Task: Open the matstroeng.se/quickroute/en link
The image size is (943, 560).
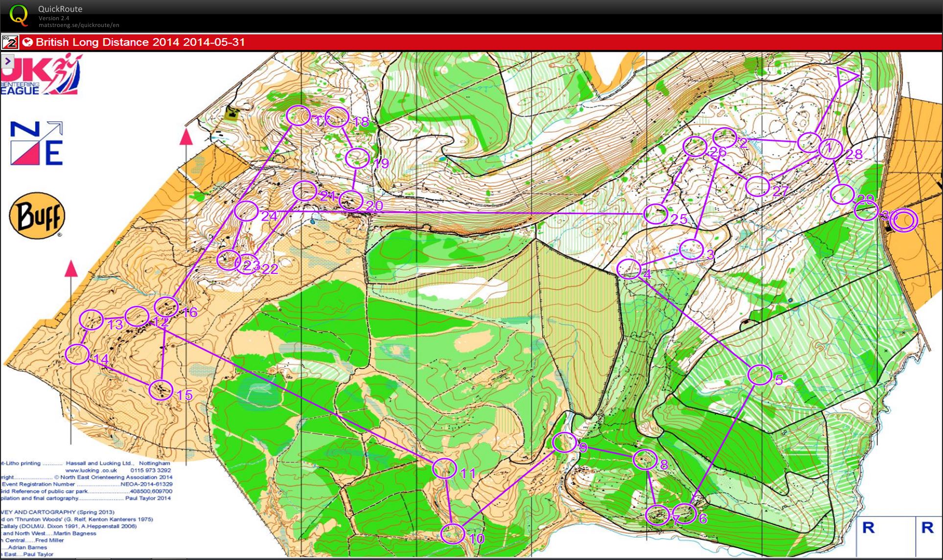Action: point(79,25)
